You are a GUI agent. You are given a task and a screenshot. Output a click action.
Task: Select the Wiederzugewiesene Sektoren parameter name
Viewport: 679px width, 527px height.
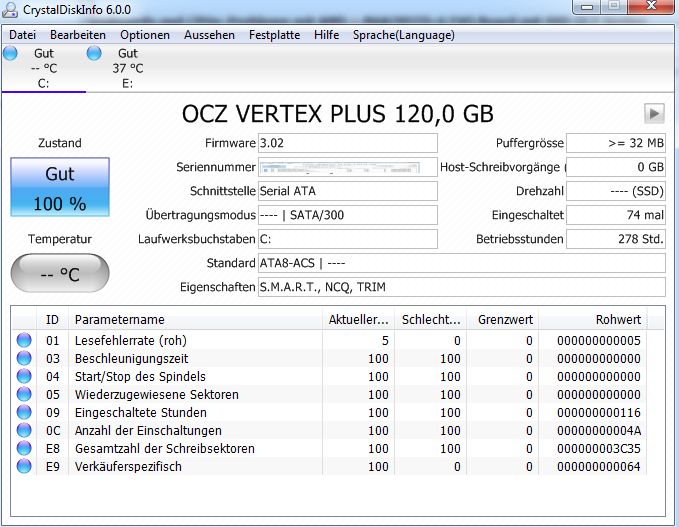pyautogui.click(x=157, y=394)
